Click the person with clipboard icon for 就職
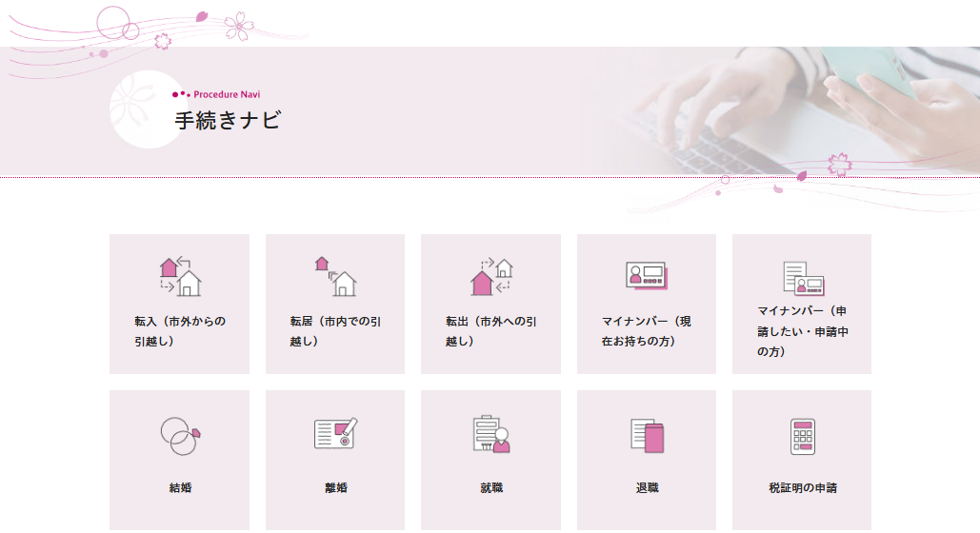 point(491,434)
